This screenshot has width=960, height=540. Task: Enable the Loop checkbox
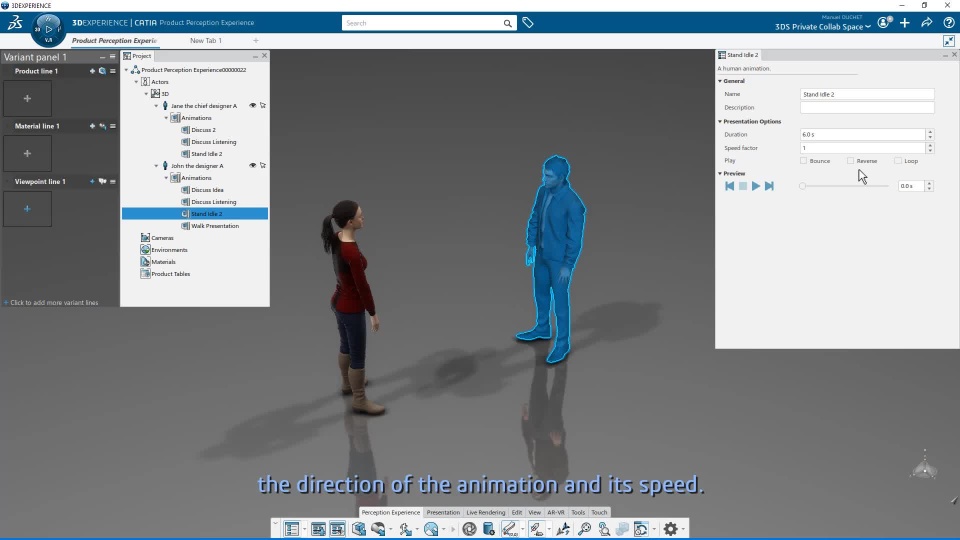(x=898, y=161)
